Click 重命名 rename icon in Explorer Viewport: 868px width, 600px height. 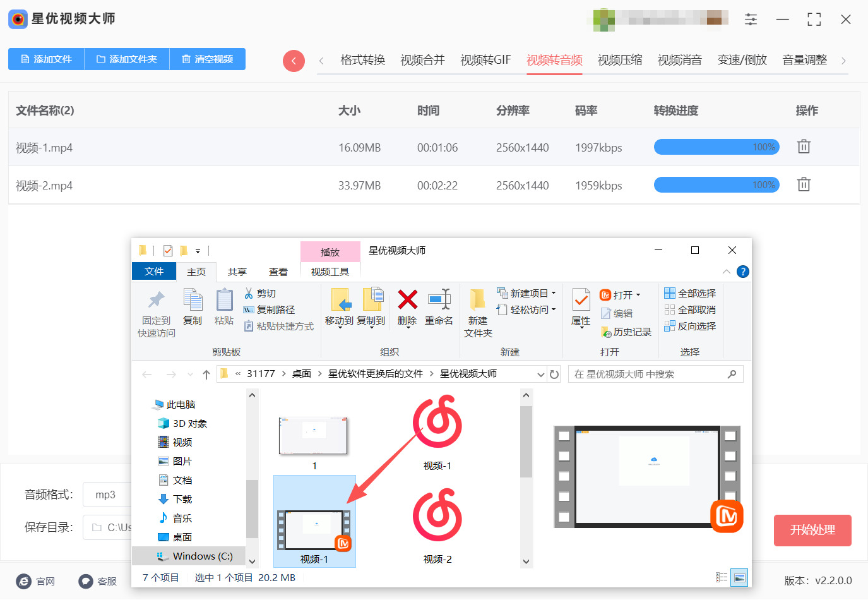coord(439,306)
